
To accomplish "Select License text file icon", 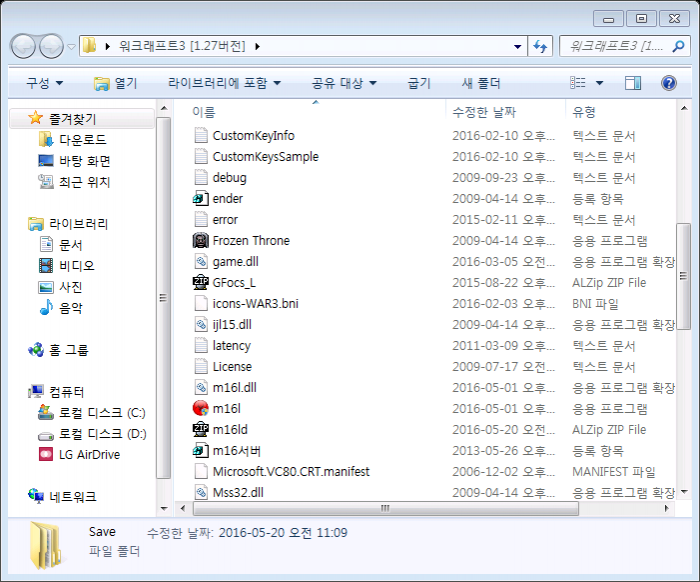I will point(201,366).
